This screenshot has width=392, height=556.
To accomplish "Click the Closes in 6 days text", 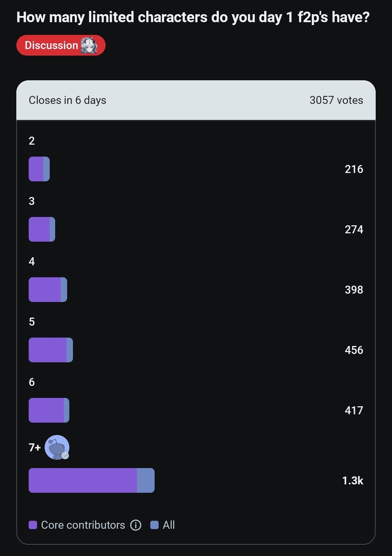I will (x=68, y=100).
